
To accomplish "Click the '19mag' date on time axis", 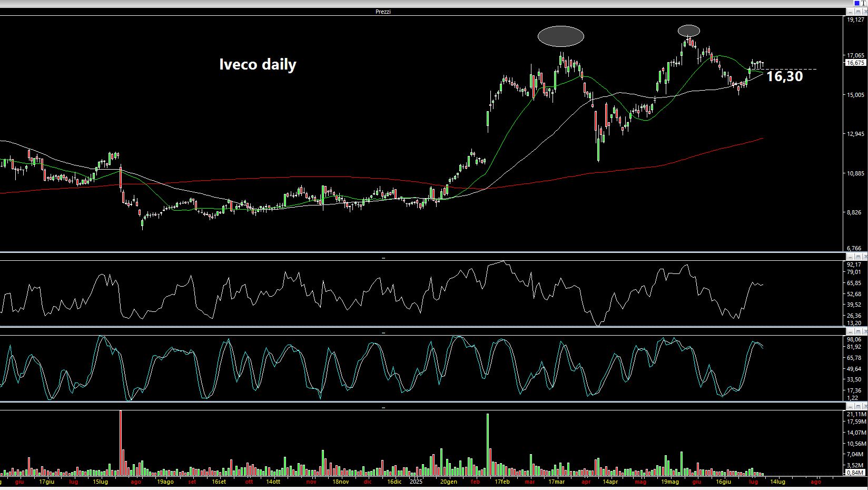I will 670,482.
